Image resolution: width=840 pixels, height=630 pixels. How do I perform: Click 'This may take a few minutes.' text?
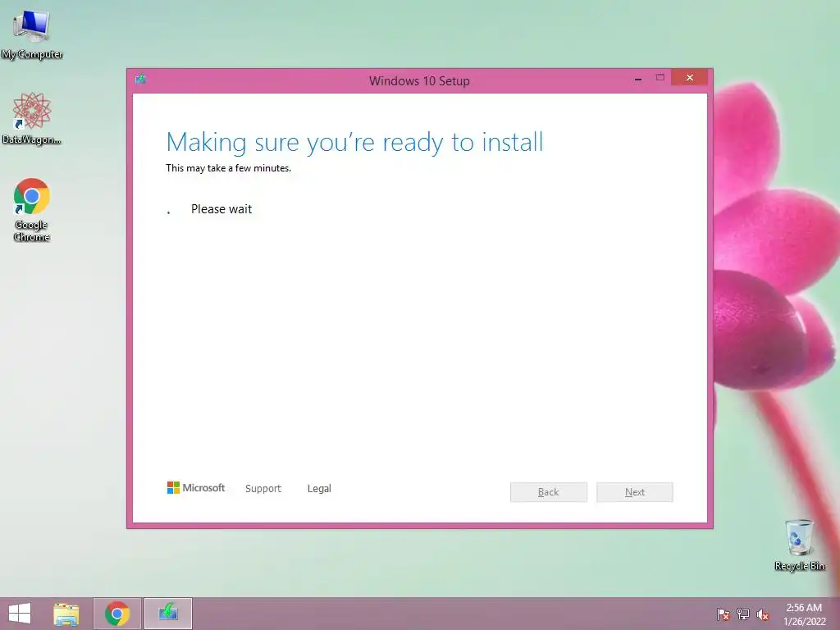(229, 168)
